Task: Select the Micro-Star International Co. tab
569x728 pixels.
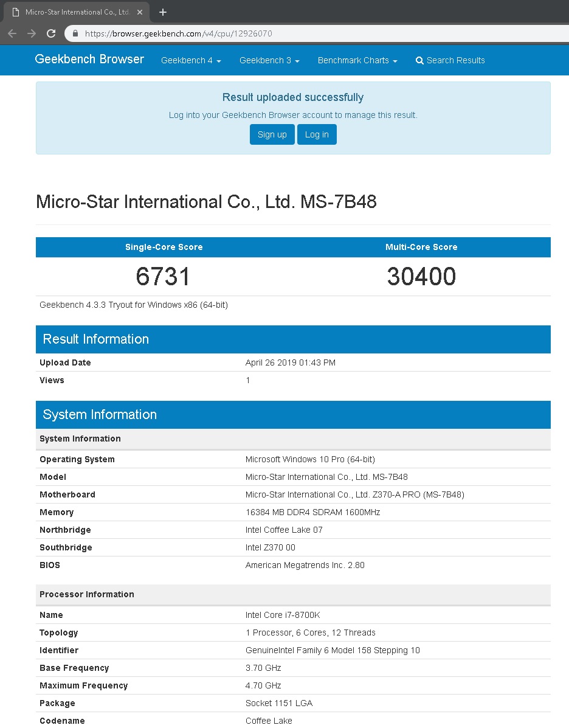Action: click(77, 12)
